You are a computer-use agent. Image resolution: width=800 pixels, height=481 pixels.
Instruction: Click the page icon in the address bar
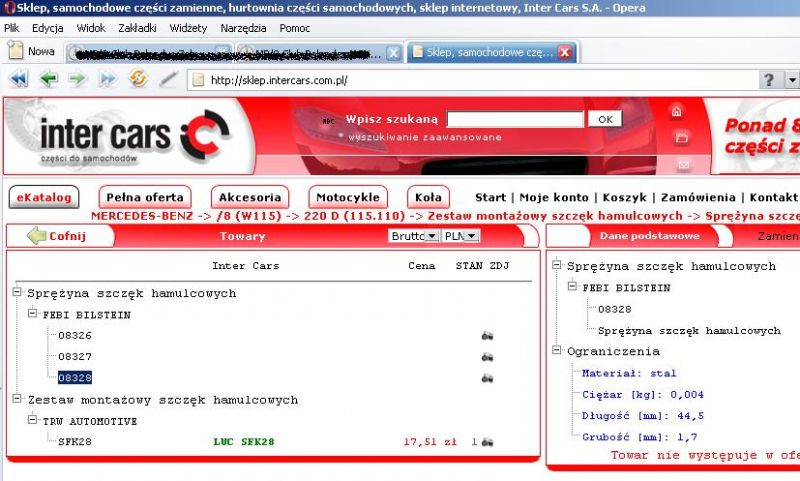[x=198, y=80]
